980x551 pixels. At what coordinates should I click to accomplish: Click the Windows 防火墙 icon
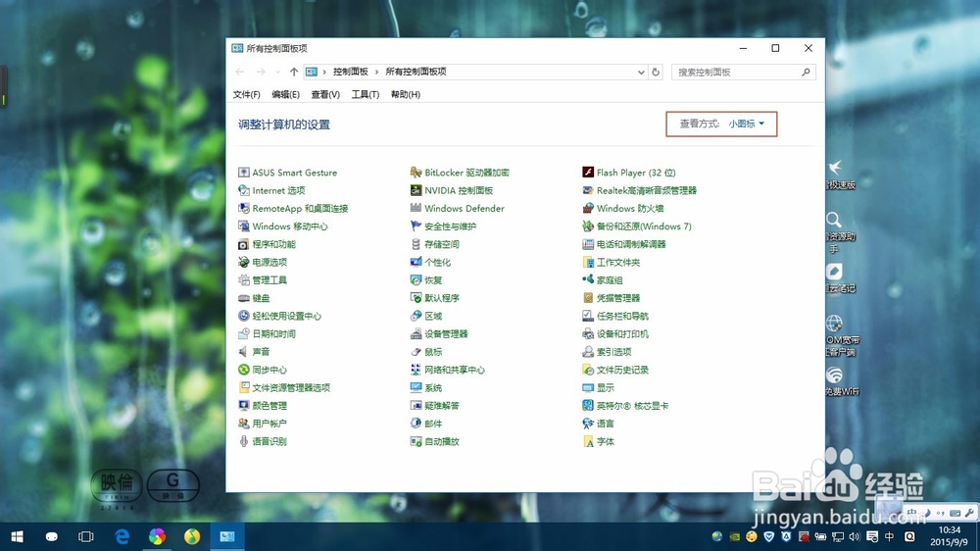pos(588,208)
